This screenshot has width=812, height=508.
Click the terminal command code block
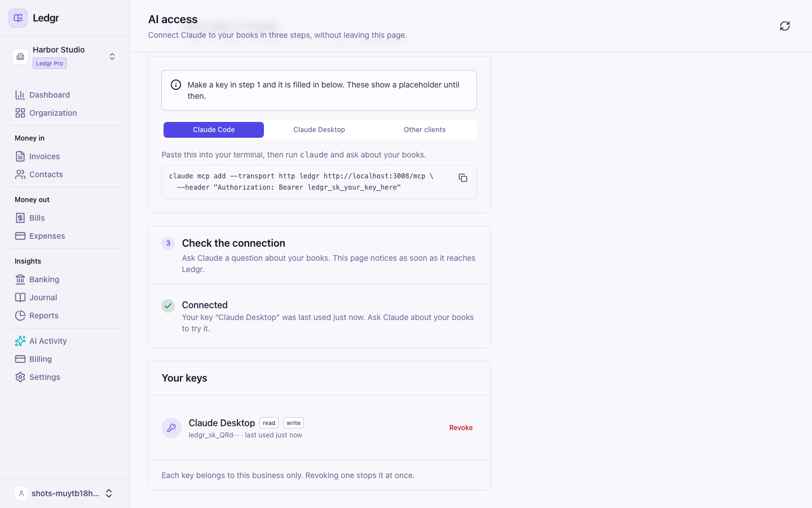pos(319,182)
